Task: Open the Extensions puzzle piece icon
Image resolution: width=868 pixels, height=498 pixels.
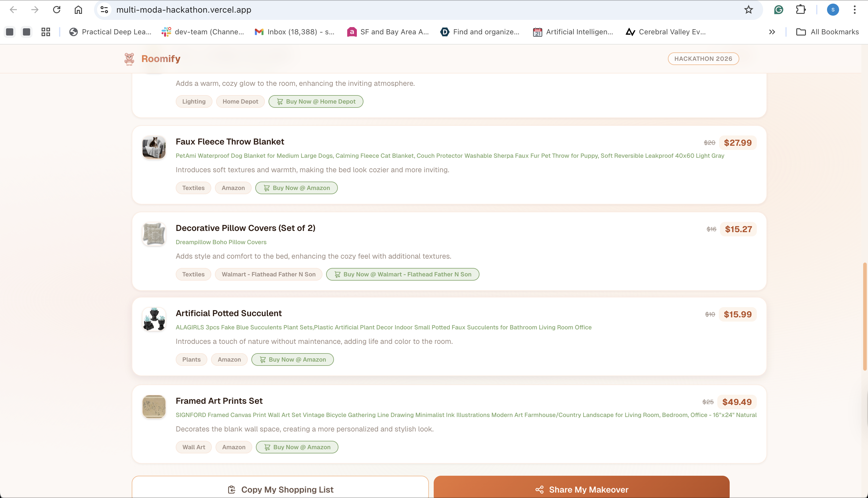Action: (x=800, y=10)
